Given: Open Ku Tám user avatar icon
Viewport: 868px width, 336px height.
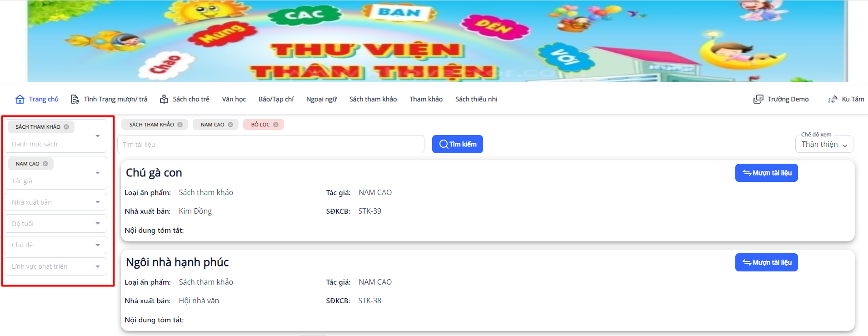Looking at the screenshot, I should [x=833, y=99].
